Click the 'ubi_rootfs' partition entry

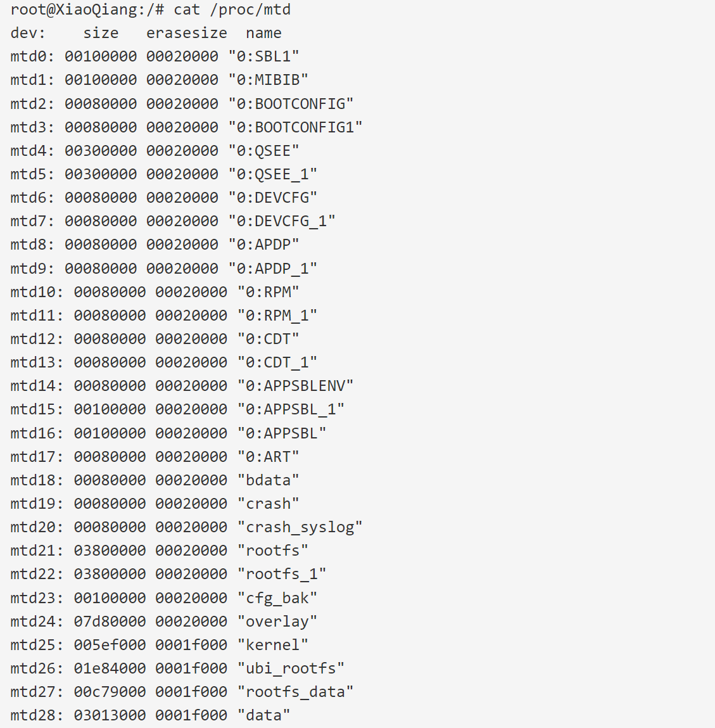point(291,669)
